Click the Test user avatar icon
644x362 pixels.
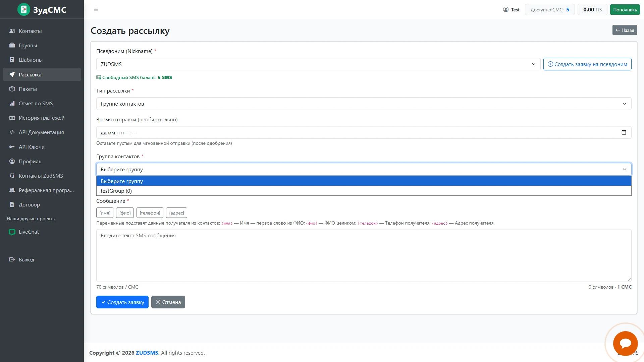coord(506,9)
